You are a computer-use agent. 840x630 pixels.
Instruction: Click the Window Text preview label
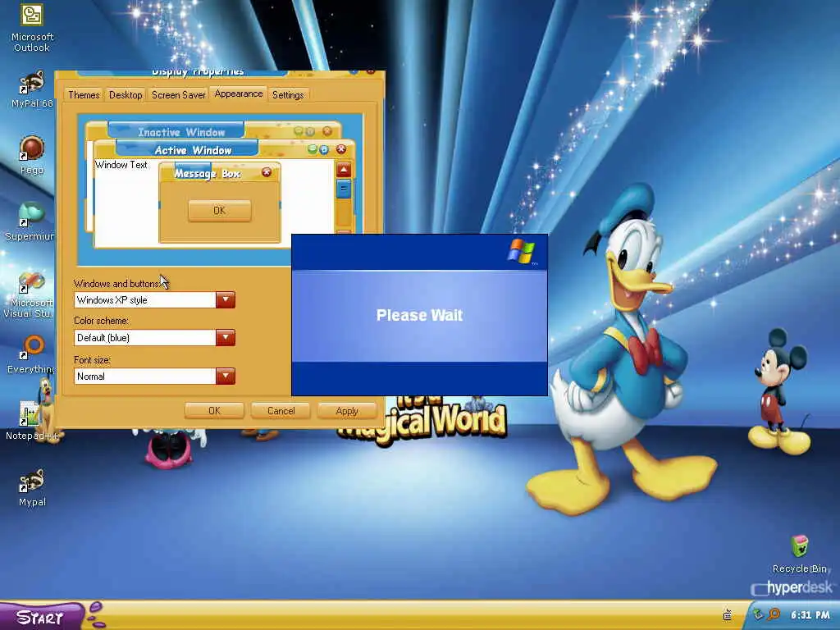(x=121, y=165)
